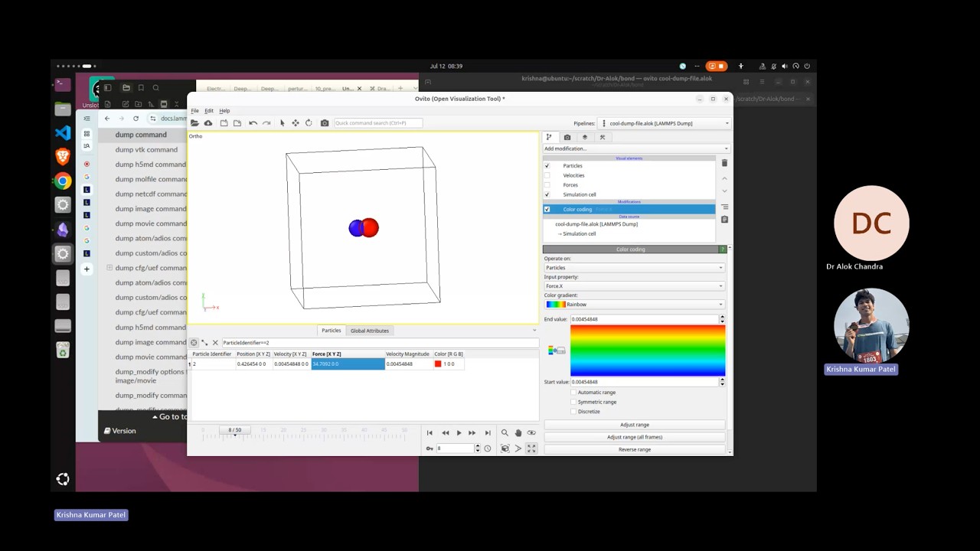Toggle the Simulation cell checkbox
The width and height of the screenshot is (980, 551).
(547, 194)
